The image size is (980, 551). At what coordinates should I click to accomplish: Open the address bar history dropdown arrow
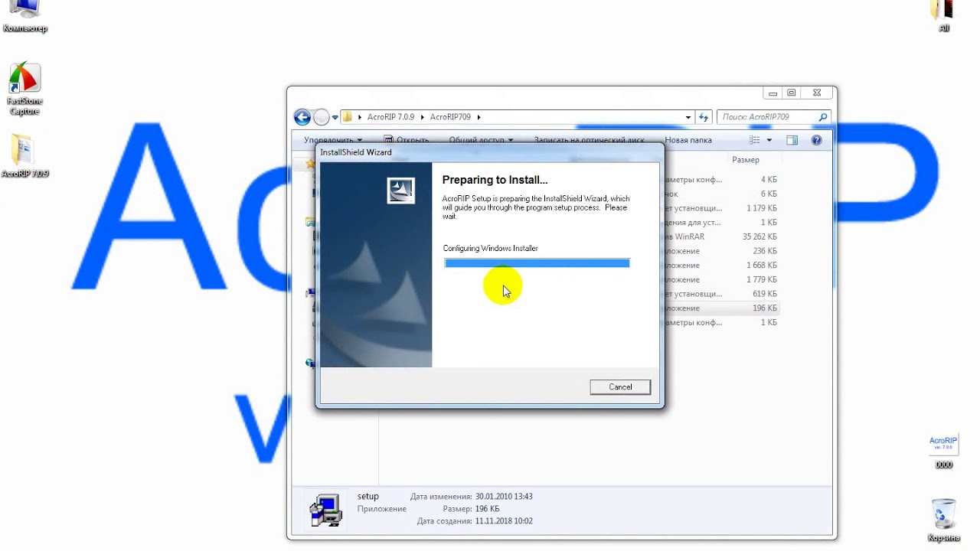(688, 117)
